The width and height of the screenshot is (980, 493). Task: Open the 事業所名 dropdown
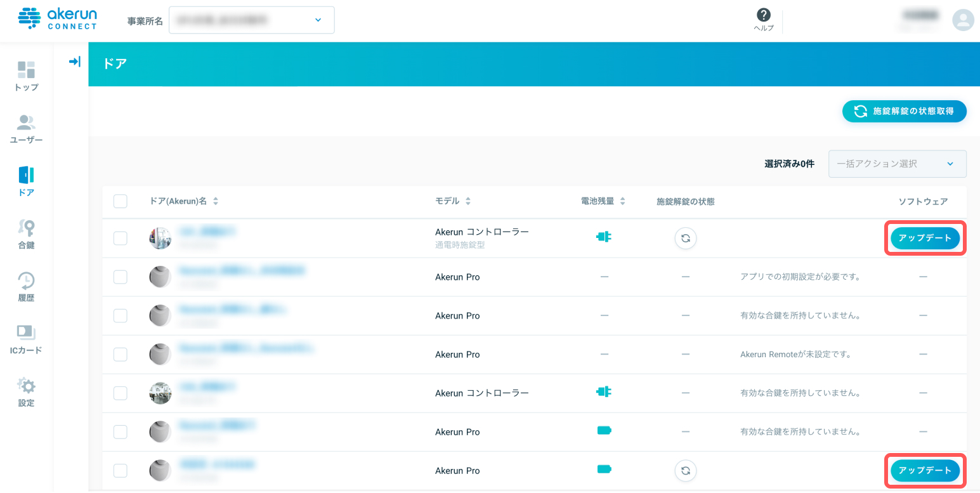pyautogui.click(x=251, y=20)
